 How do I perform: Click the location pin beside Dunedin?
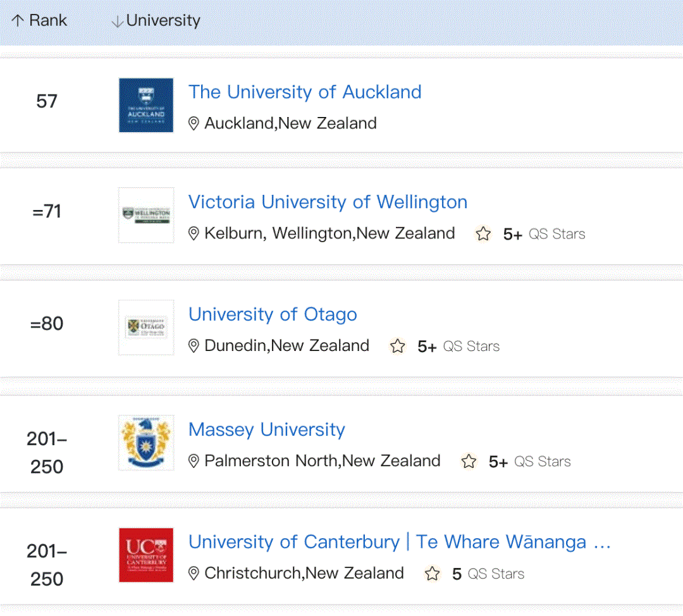(x=194, y=346)
